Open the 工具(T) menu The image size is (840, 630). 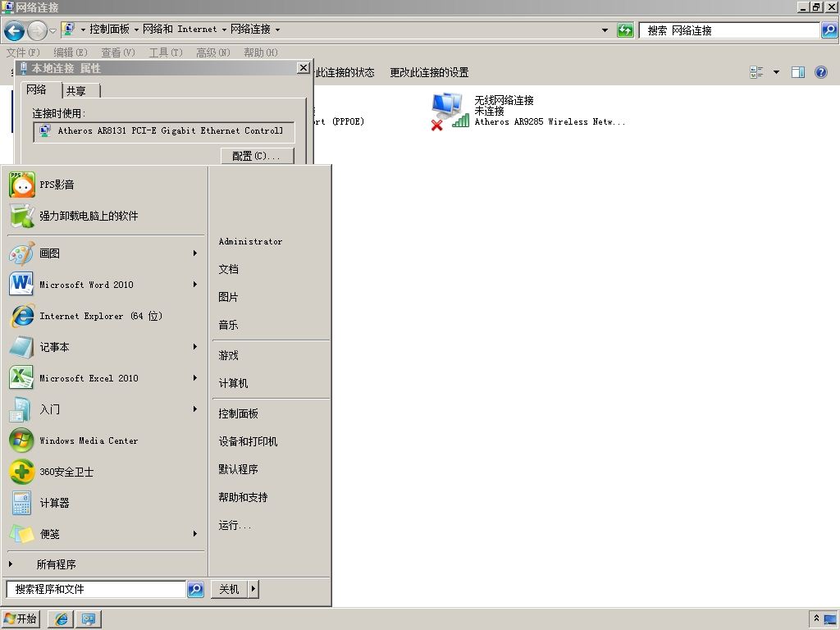[x=166, y=52]
